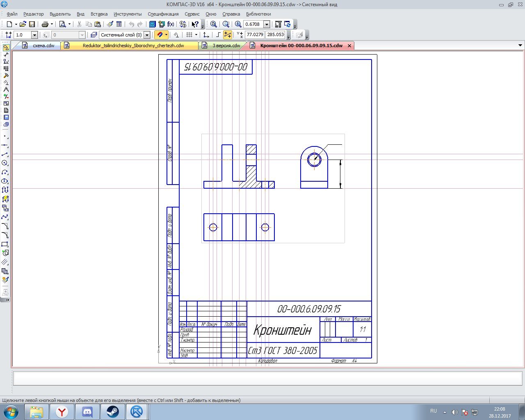The width and height of the screenshot is (525, 420).
Task: Click the Save document icon
Action: click(x=32, y=24)
